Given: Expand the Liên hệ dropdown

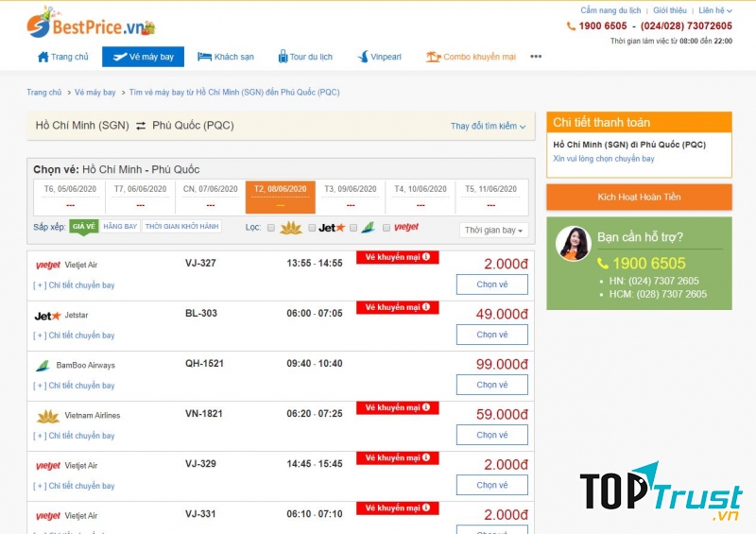Looking at the screenshot, I should pyautogui.click(x=715, y=10).
